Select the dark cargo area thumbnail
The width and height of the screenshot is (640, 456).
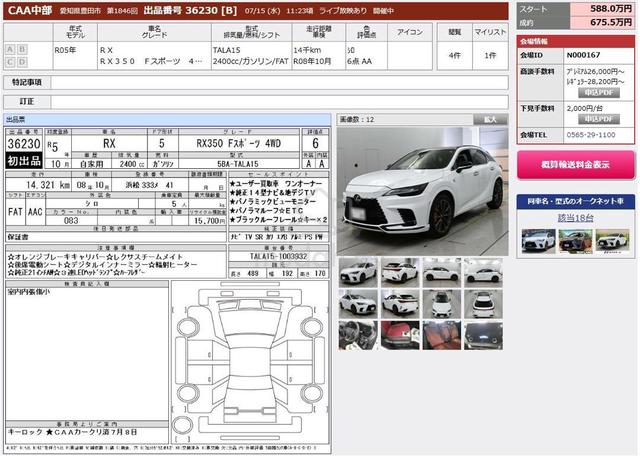click(483, 335)
